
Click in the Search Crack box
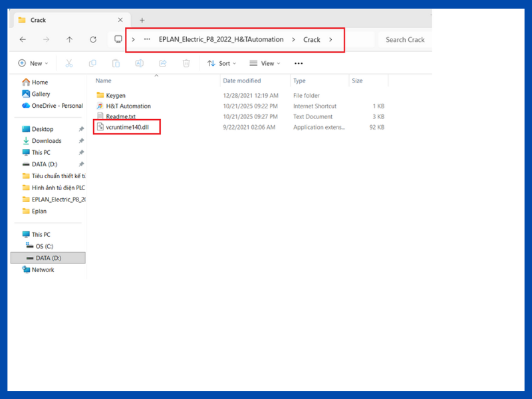pyautogui.click(x=404, y=40)
